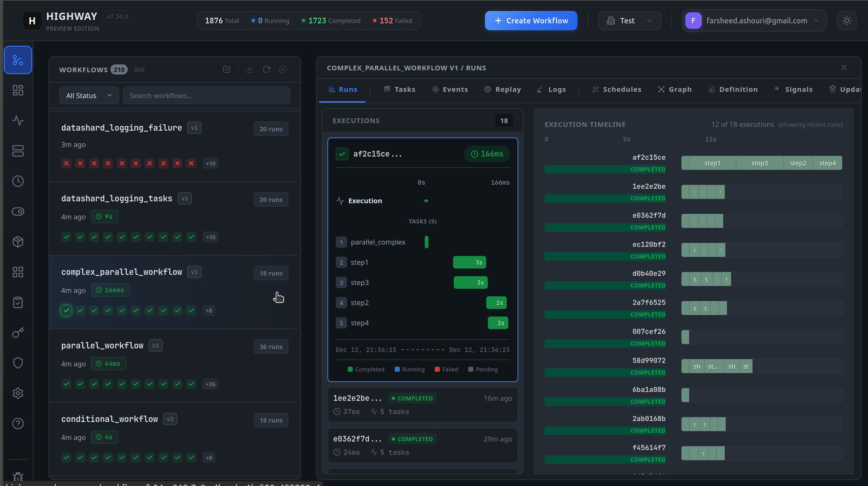Open the help question-mark icon in the sidebar
868x486 pixels.
[18, 424]
